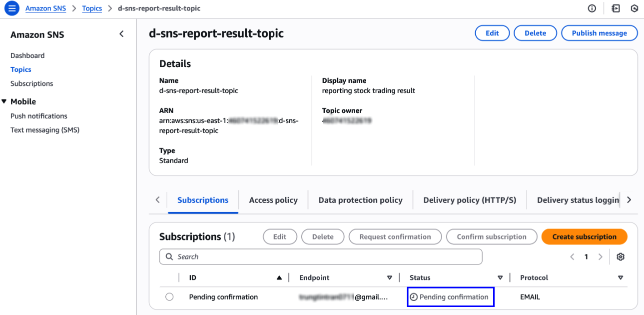Collapse the Amazon SNS side navigation
This screenshot has height=315, width=644.
[121, 34]
